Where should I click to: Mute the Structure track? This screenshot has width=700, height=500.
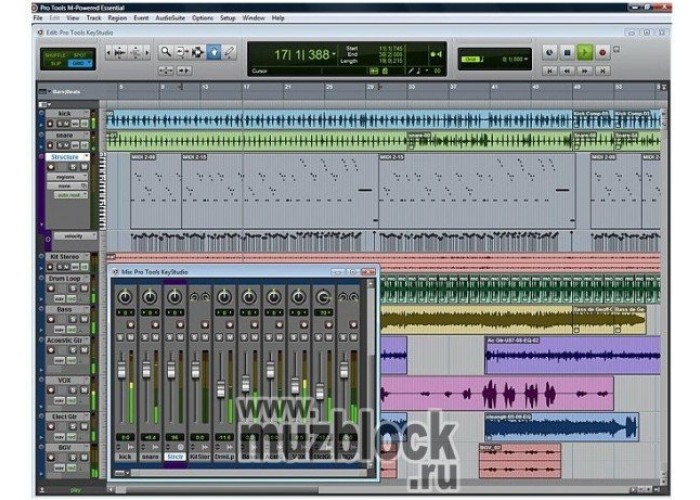(83, 167)
